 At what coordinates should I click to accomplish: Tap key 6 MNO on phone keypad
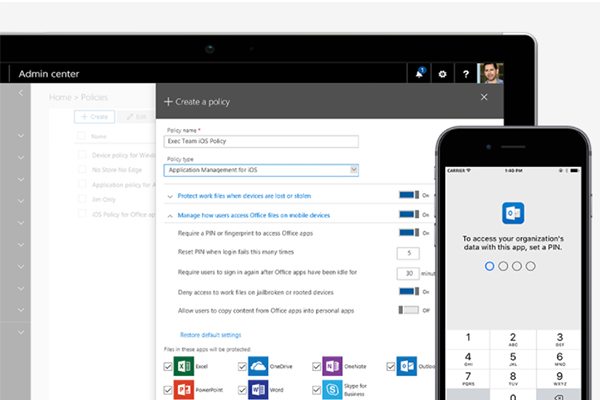559,359
